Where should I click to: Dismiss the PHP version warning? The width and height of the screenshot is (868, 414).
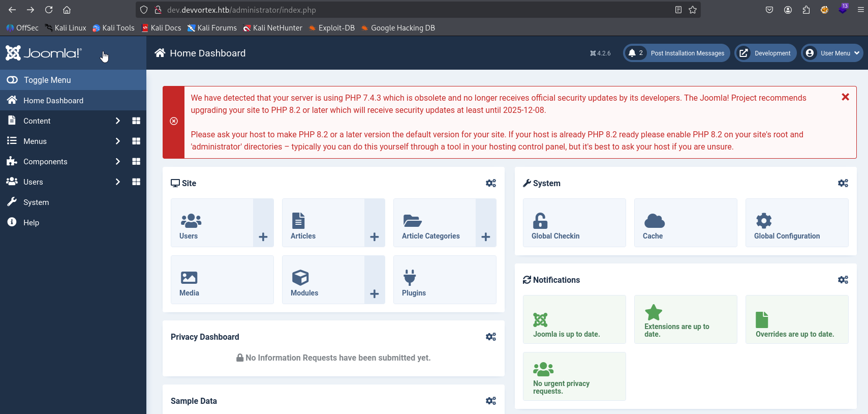(x=845, y=97)
